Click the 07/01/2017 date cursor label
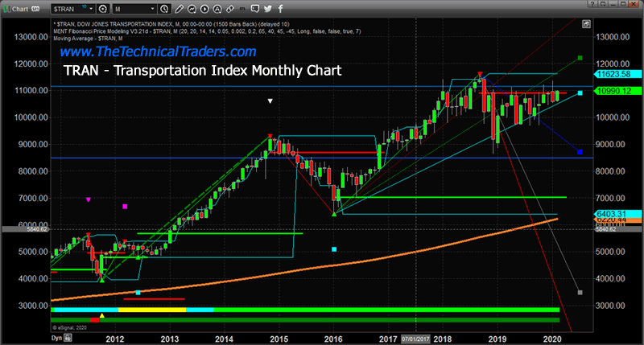The image size is (644, 345). pos(415,339)
